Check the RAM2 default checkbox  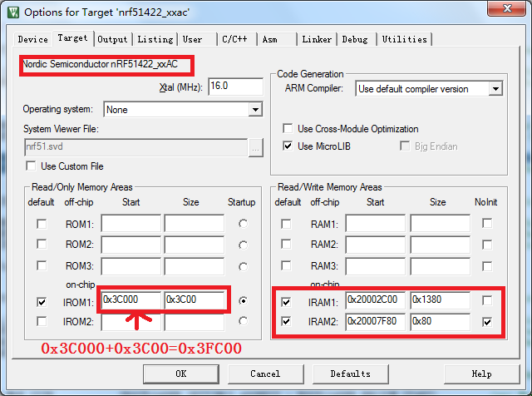[286, 245]
